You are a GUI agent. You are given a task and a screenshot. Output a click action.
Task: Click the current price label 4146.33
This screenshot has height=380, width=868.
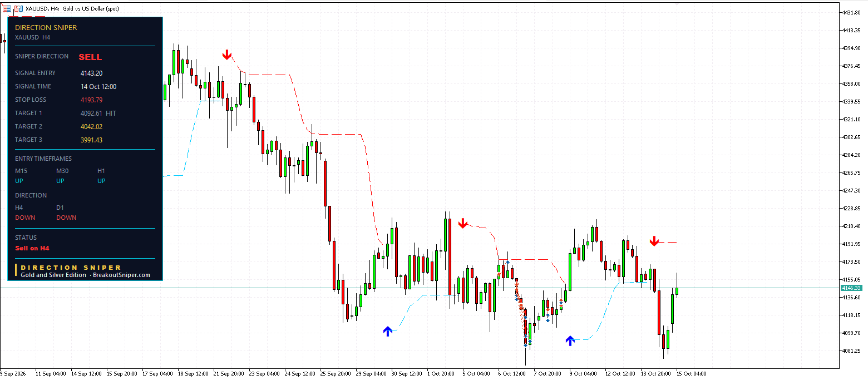click(851, 288)
